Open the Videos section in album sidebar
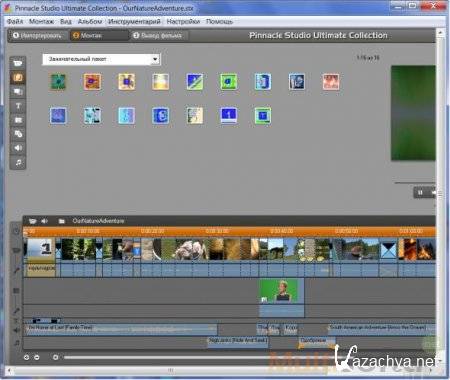This screenshot has height=380, width=450. [x=18, y=63]
